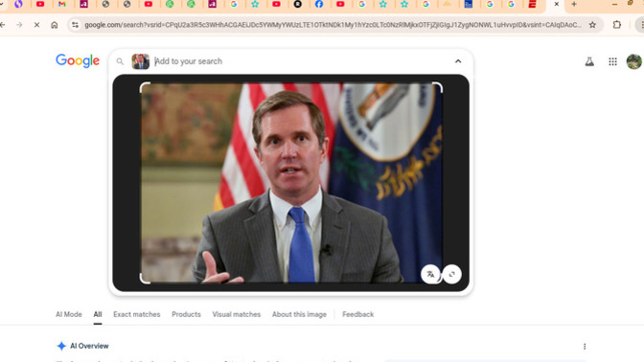Image resolution: width=644 pixels, height=362 pixels.
Task: Open the About this image tab
Action: point(299,314)
